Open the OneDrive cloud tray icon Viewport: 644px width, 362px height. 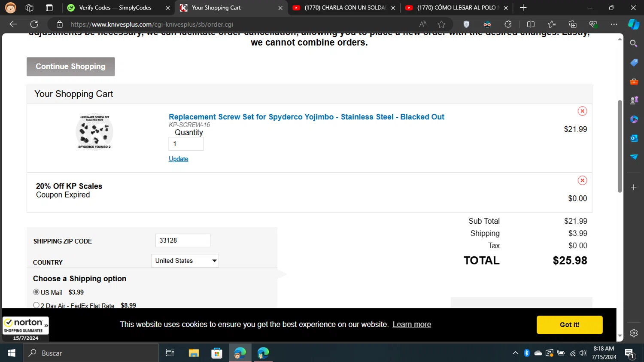click(538, 353)
